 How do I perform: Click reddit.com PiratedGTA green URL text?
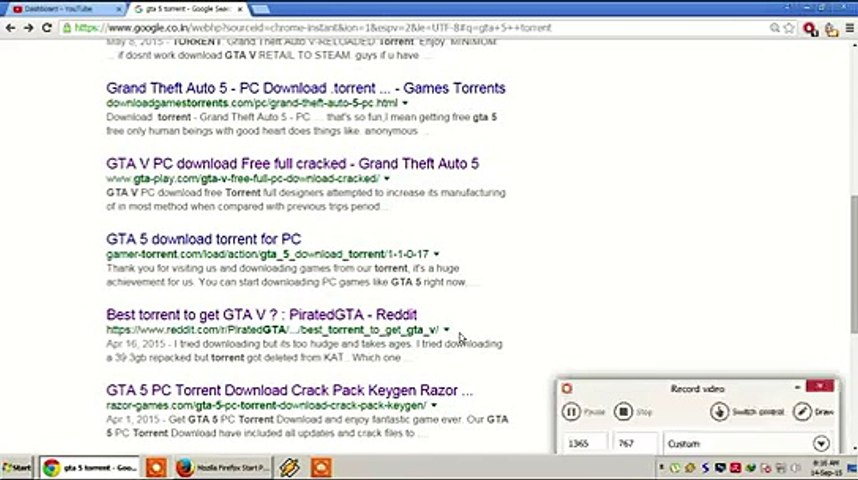pyautogui.click(x=273, y=330)
